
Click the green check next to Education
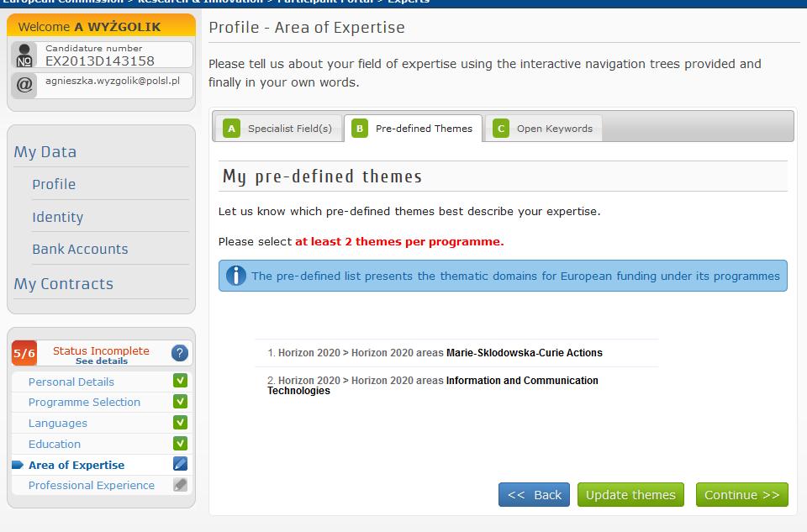tap(180, 444)
